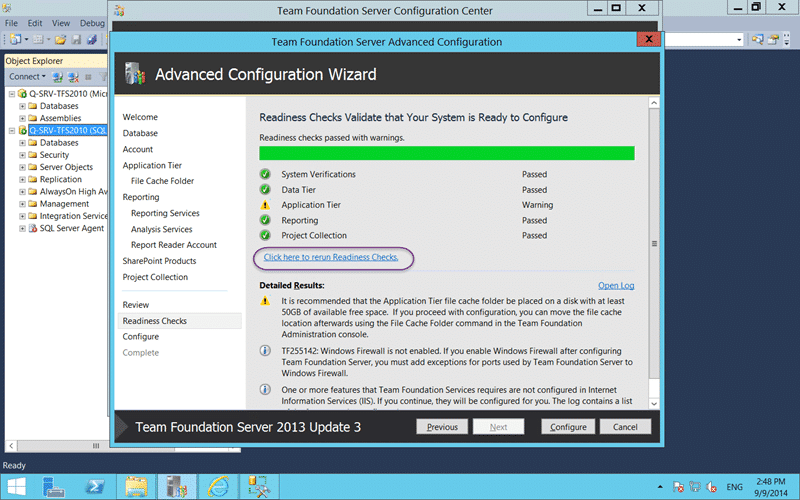This screenshot has width=800, height=500.
Task: Open the combo box dropdown in SSMS right toolbar
Action: 739,39
